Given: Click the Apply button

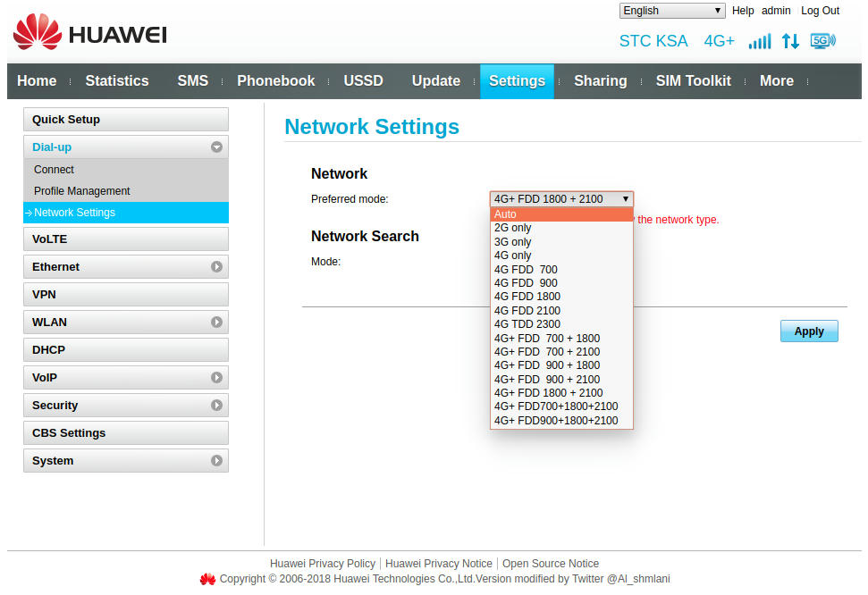Looking at the screenshot, I should point(809,331).
